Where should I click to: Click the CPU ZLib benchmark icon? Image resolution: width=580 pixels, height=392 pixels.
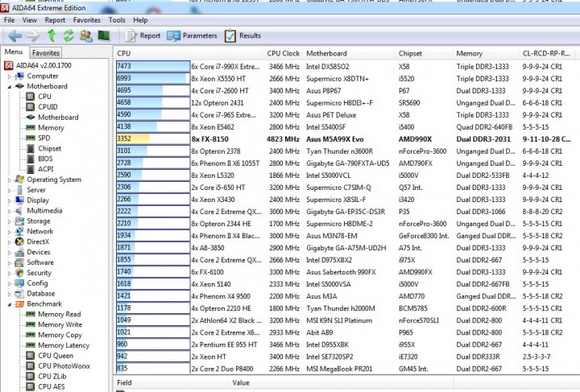[31, 376]
